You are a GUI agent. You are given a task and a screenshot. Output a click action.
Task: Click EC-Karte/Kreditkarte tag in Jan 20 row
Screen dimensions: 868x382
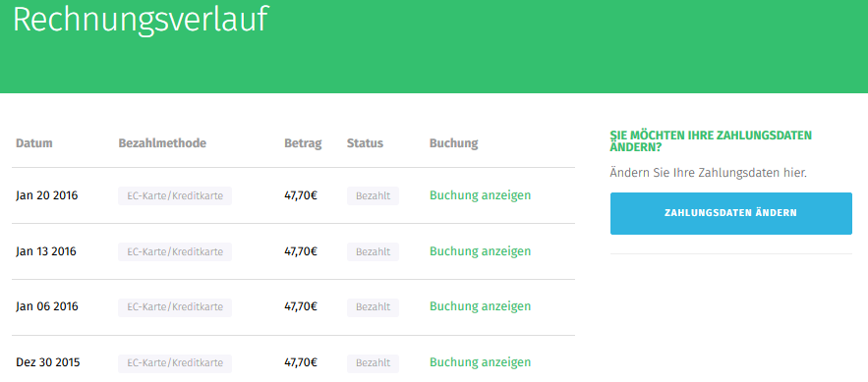[x=175, y=196]
